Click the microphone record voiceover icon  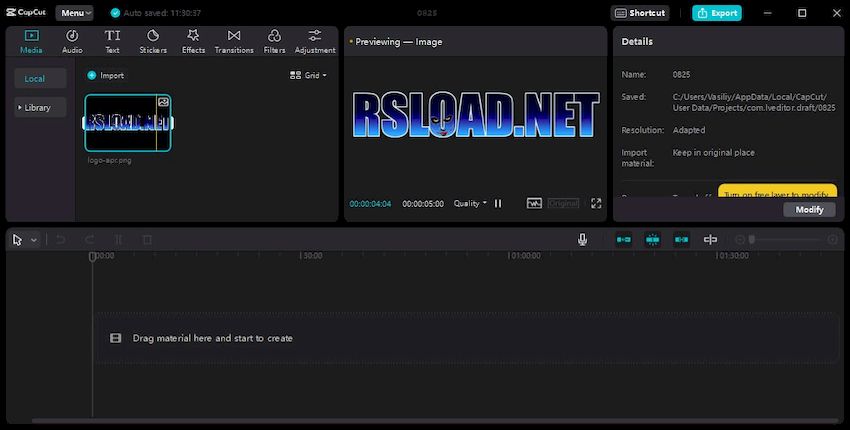[x=582, y=240]
